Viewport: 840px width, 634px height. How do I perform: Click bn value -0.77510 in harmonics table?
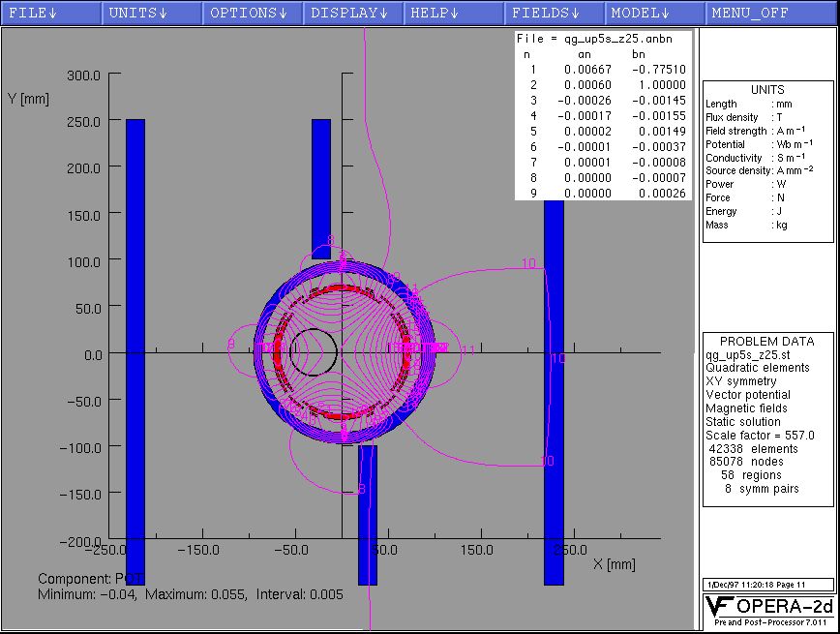click(659, 69)
